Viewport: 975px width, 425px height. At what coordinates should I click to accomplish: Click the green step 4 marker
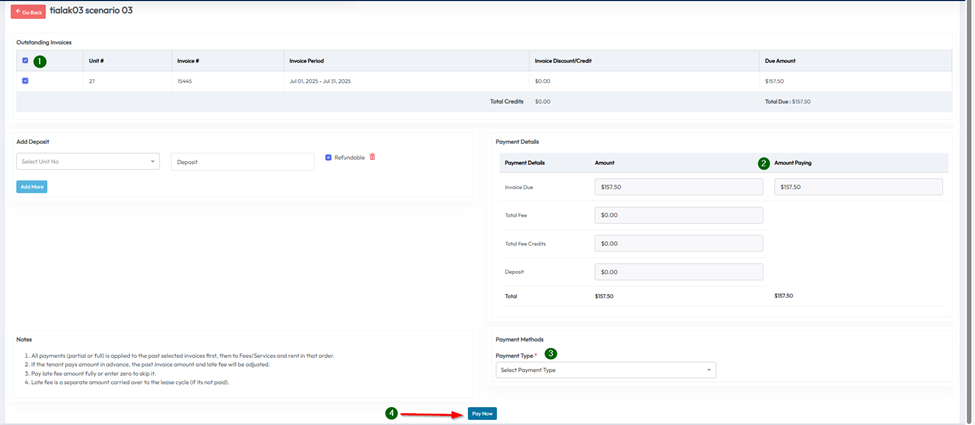[392, 413]
